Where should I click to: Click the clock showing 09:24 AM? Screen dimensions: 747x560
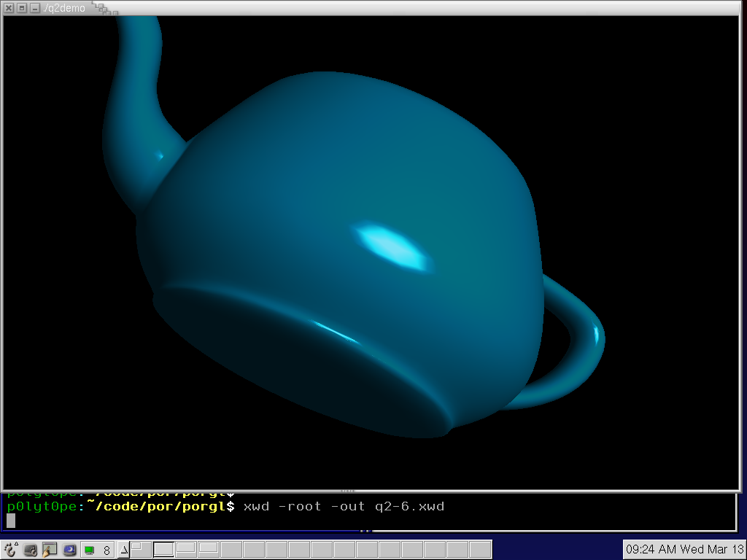(684, 549)
